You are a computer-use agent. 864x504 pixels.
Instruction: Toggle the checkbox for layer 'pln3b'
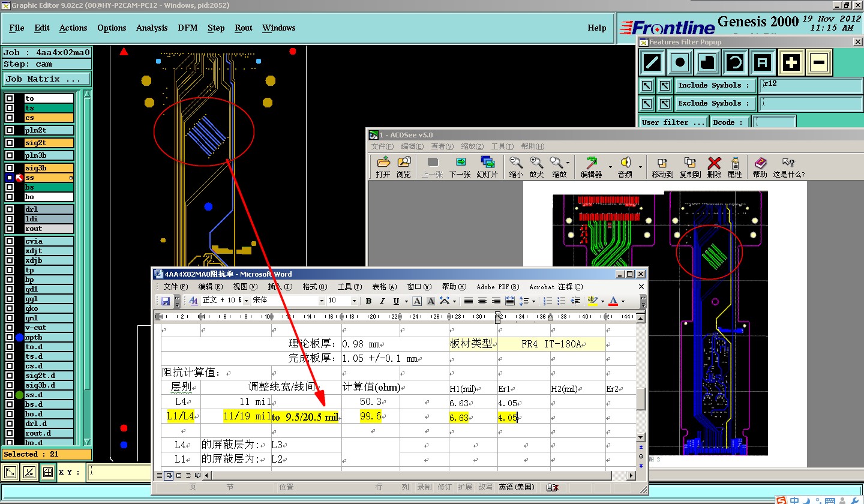pyautogui.click(x=10, y=155)
